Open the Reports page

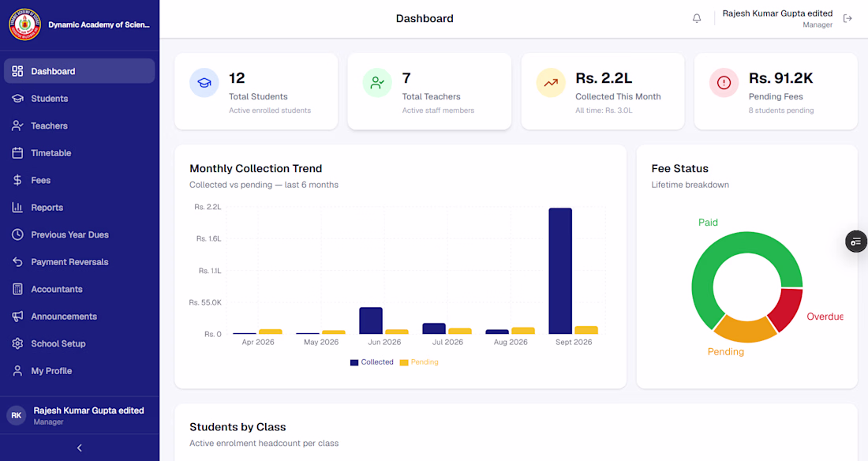point(79,208)
